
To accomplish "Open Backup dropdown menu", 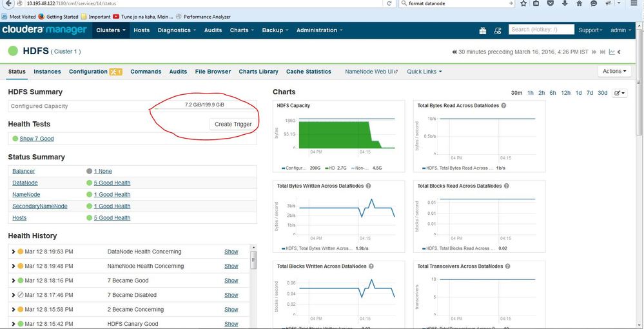I will click(x=275, y=30).
